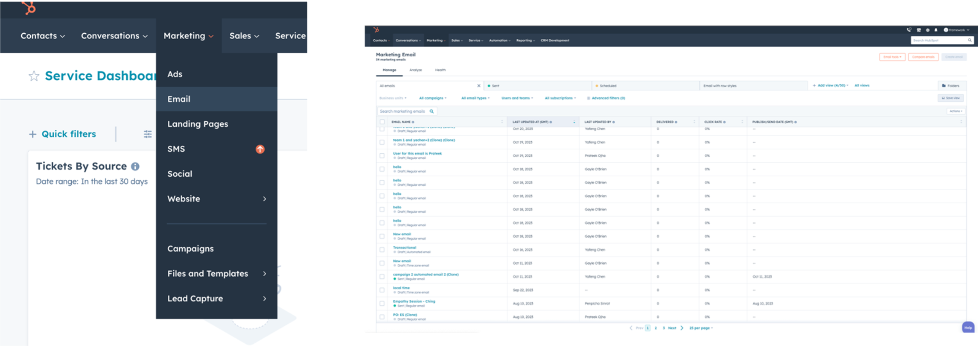Expand the Website submenu arrow
Viewport: 980px width, 348px height.
point(265,199)
